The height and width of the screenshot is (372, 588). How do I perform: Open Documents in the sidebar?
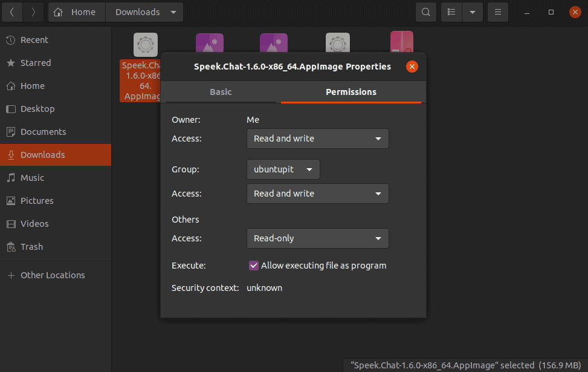point(56,132)
